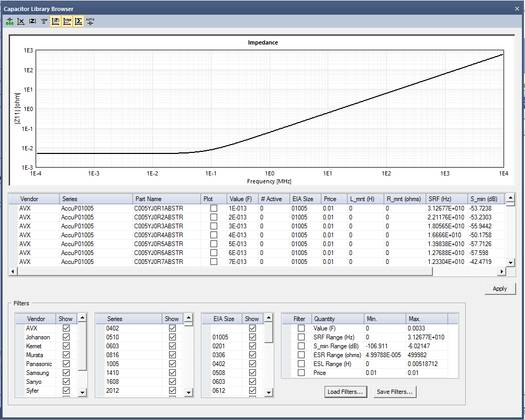The width and height of the screenshot is (525, 420).
Task: Click the Apply button
Action: pos(499,289)
